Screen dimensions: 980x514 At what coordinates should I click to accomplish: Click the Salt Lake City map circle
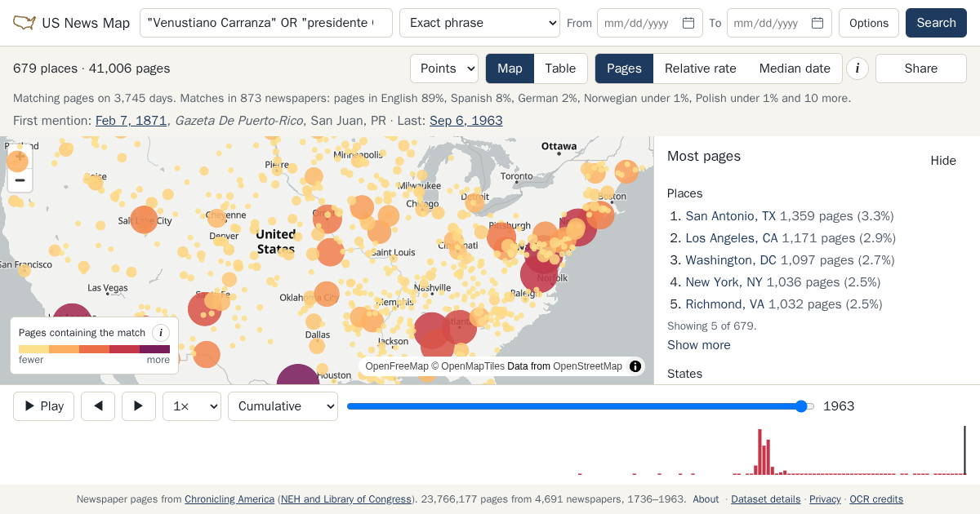[x=144, y=219]
